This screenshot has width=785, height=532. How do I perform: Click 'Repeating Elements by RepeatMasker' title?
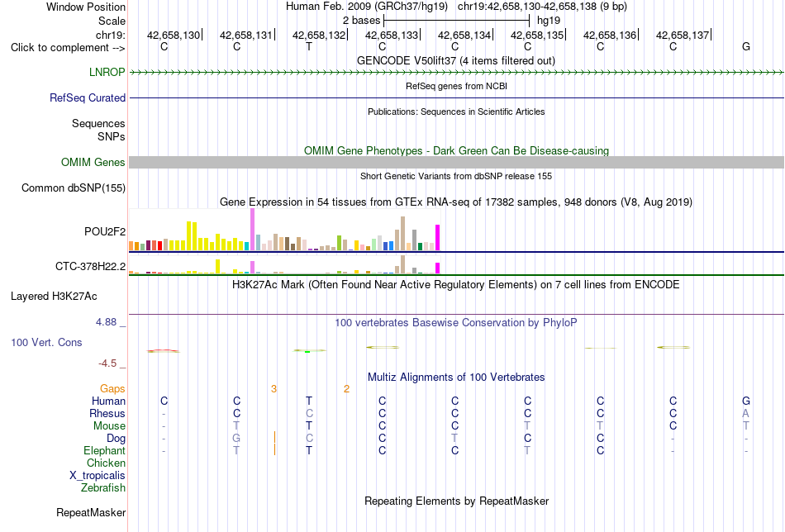point(456,501)
